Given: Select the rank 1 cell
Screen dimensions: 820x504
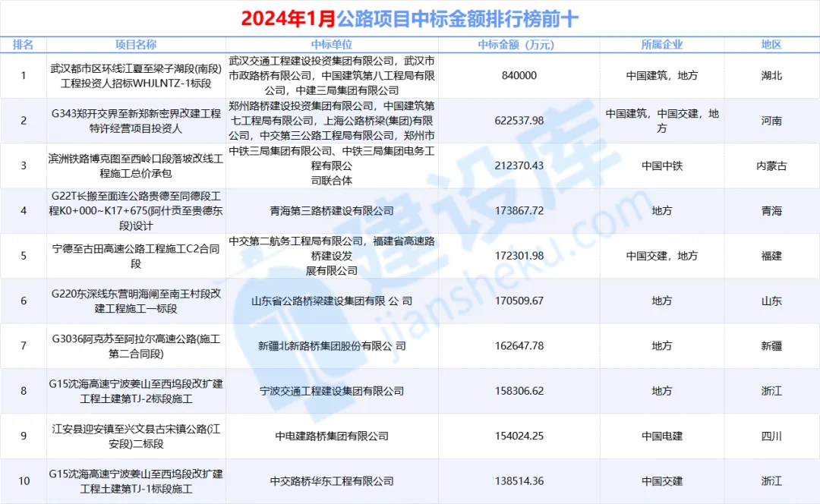Looking at the screenshot, I should coord(24,76).
